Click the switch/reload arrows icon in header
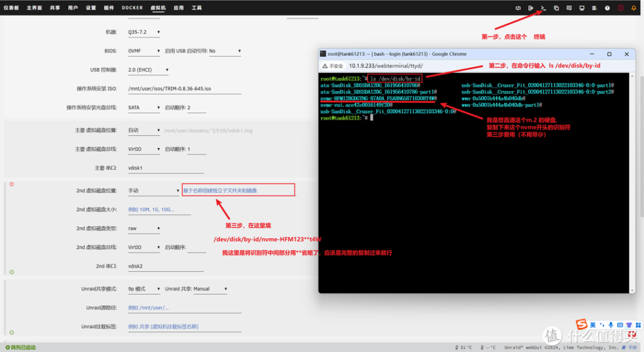This screenshot has height=352, width=644. [x=518, y=8]
